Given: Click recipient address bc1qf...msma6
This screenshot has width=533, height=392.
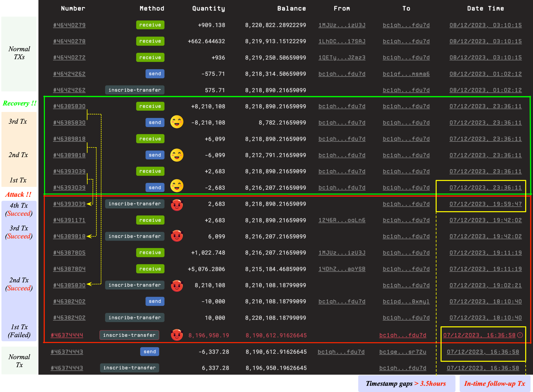Looking at the screenshot, I should click(406, 74).
